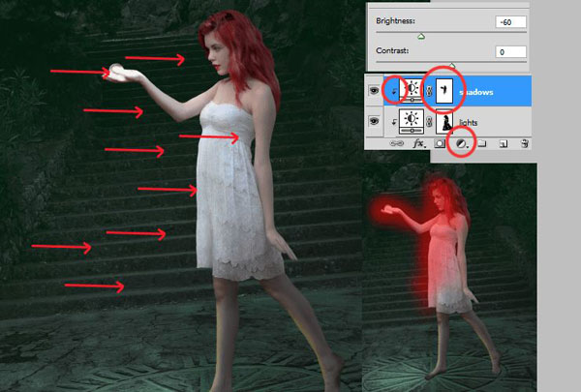The image size is (581, 392).
Task: Click clipping mask arrow on shadows layer
Action: point(394,91)
